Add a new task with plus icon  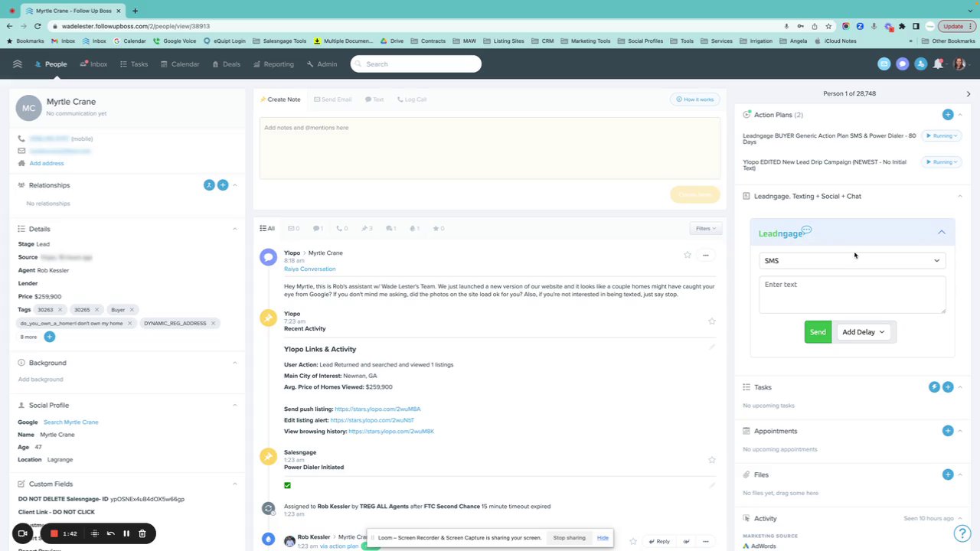click(948, 387)
